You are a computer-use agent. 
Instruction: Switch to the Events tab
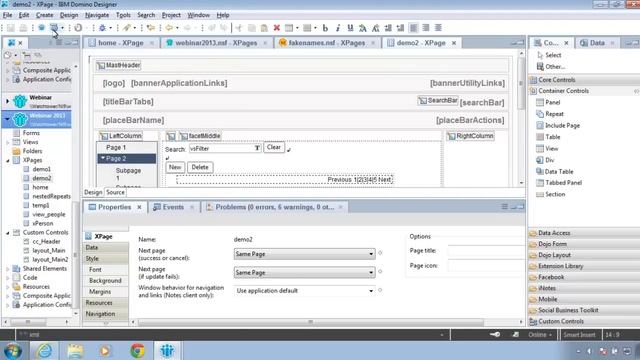click(x=173, y=207)
